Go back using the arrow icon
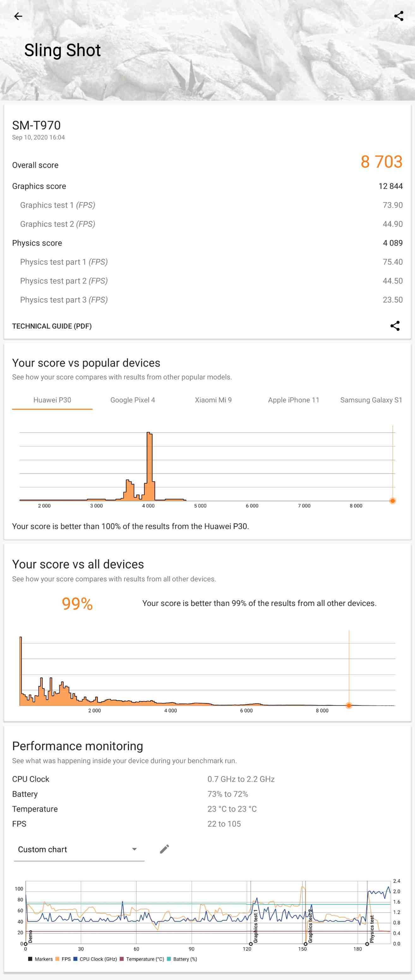This screenshot has width=415, height=980. pyautogui.click(x=18, y=16)
